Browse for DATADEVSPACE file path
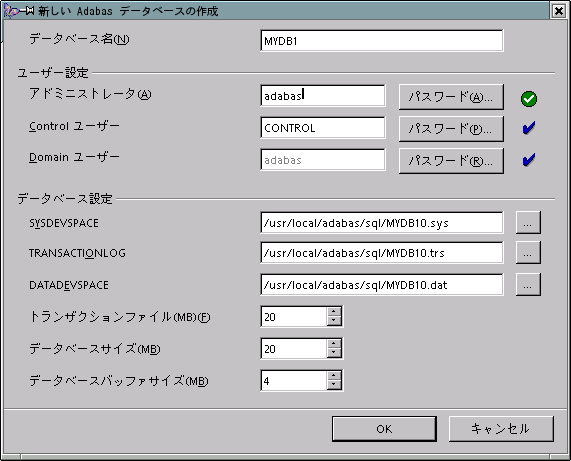This screenshot has height=461, width=571. click(528, 284)
